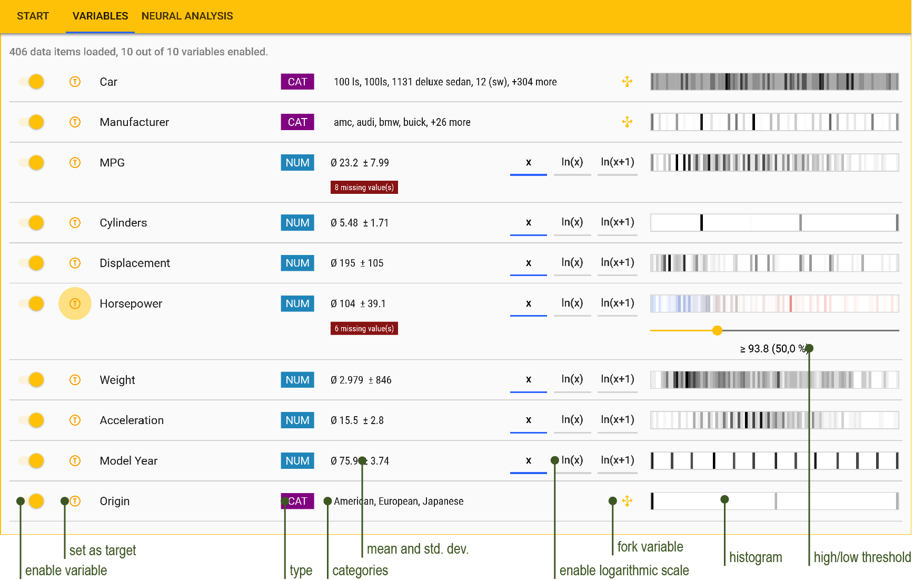Enable ln(x+1) scale for Model Year
The width and height of the screenshot is (924, 580).
pos(617,460)
